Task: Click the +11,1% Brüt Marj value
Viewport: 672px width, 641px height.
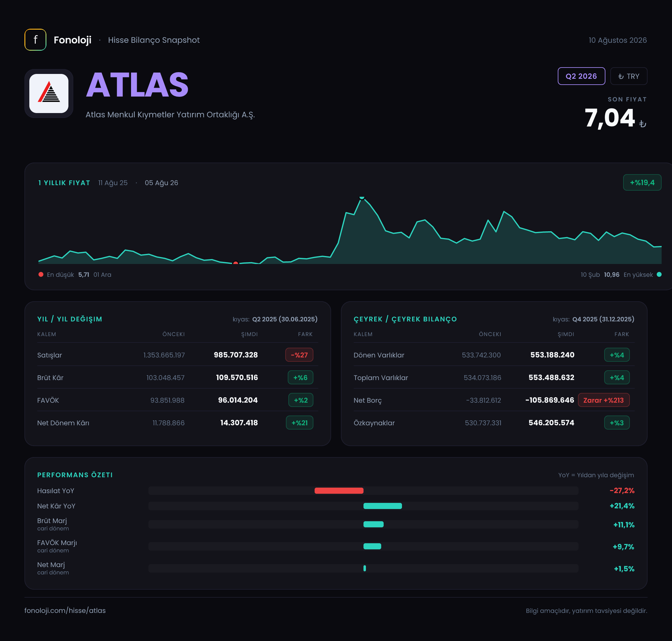Action: (x=624, y=525)
